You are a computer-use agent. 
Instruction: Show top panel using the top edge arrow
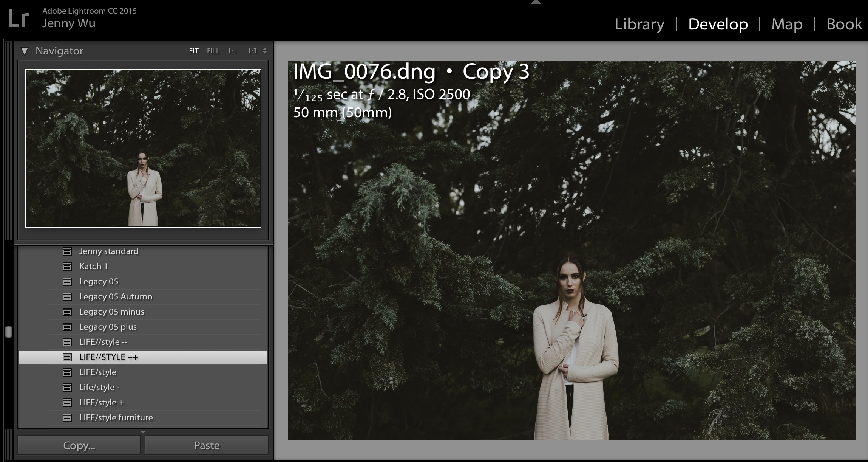coord(536,2)
